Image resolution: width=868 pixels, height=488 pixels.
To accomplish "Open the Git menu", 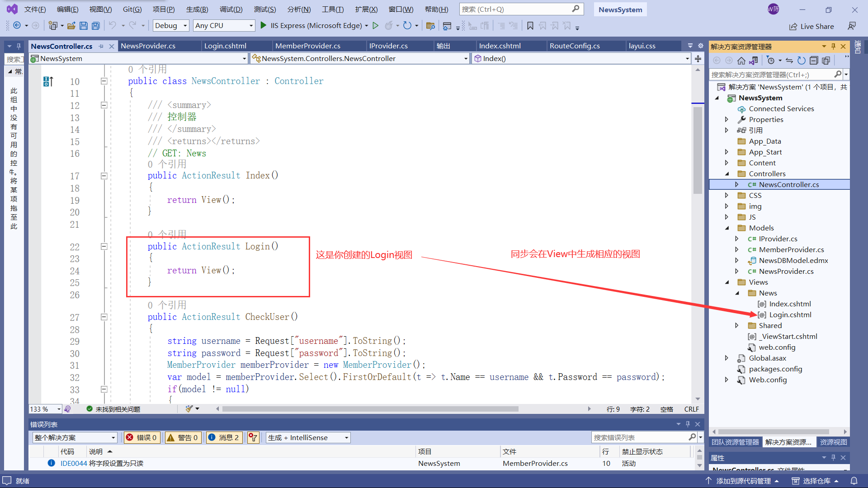I will pos(132,9).
